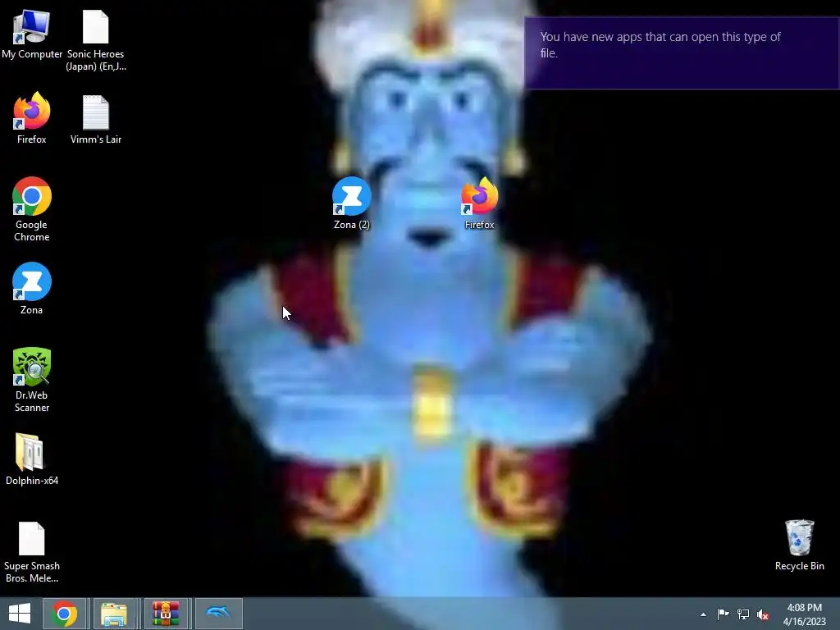The height and width of the screenshot is (630, 840).
Task: Open File Explorer from the taskbar
Action: click(x=114, y=614)
